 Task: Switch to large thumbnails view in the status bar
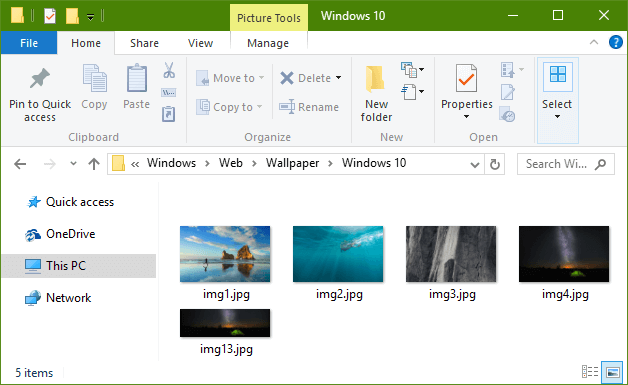tap(613, 372)
